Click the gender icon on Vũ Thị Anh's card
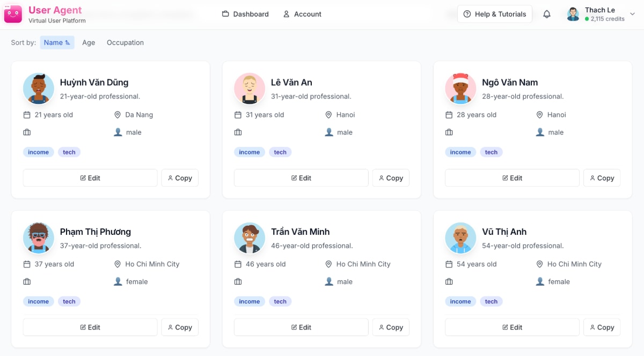This screenshot has height=356, width=644. [540, 281]
